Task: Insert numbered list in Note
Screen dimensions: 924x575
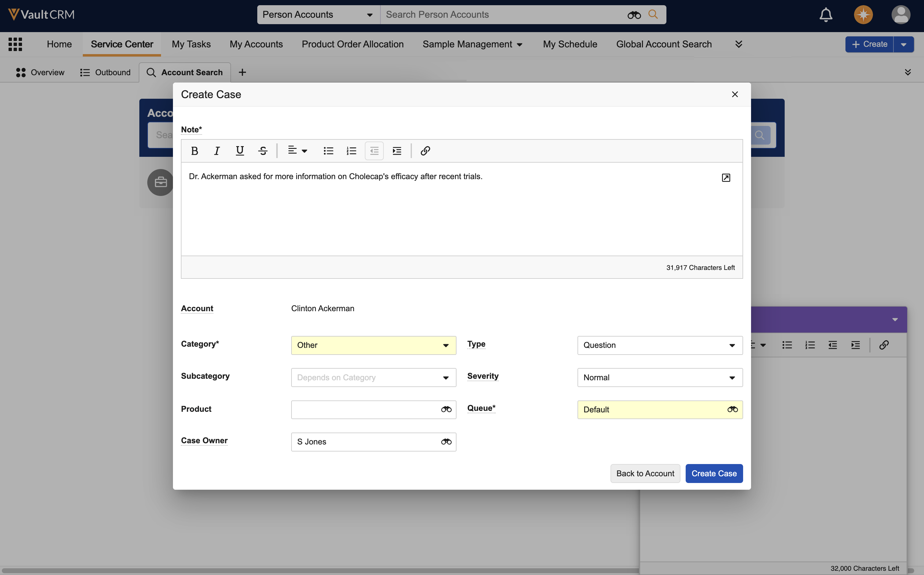Action: (x=351, y=151)
